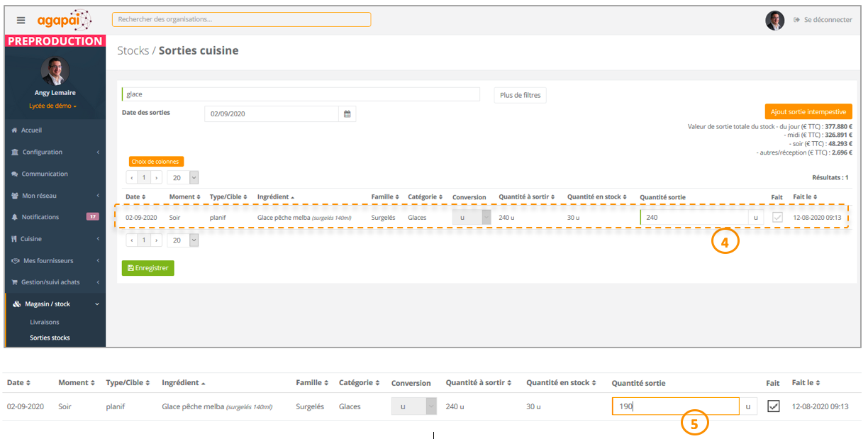
Task: Open Accueil from the sidebar
Action: click(31, 130)
